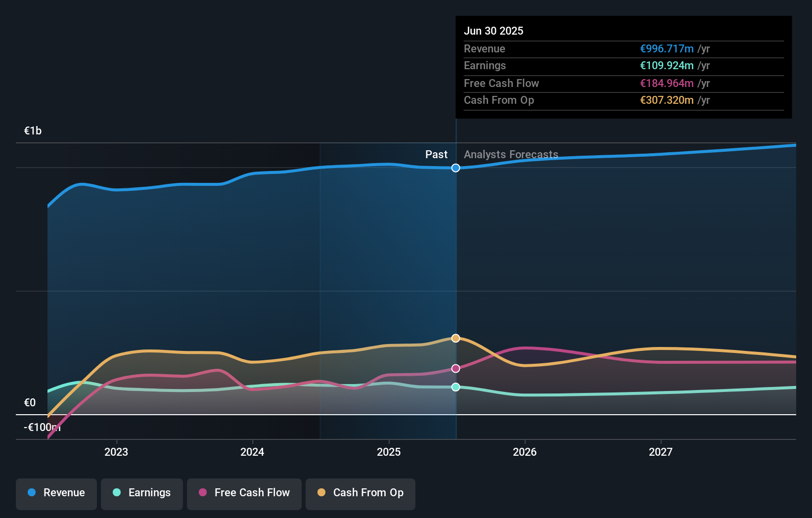Toggle the Earnings legend button
Viewport: 812px width, 518px height.
point(142,494)
